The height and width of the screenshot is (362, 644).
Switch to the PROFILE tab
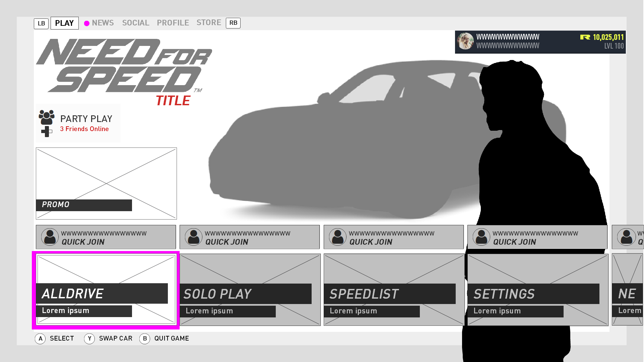[173, 23]
